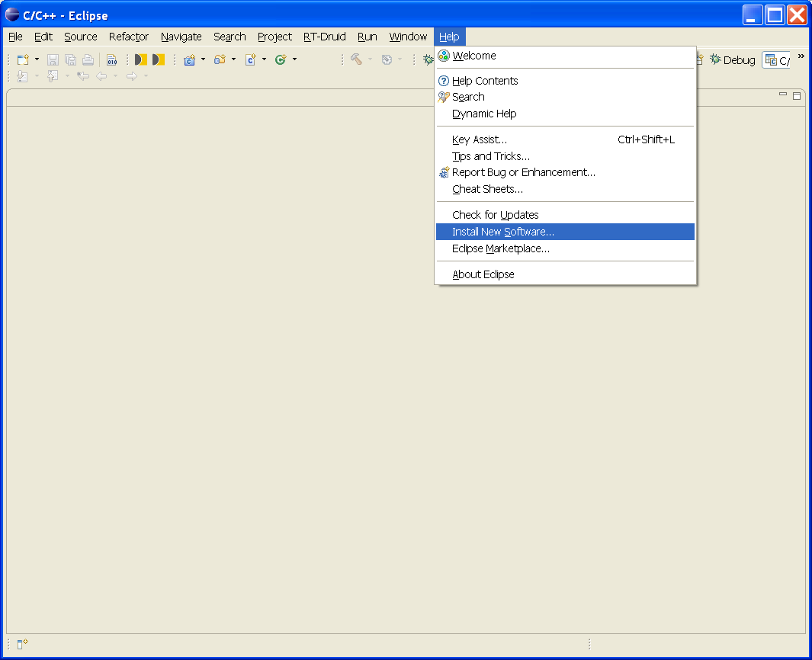Click the status bar fast view icon
Viewport: 812px width, 660px height.
coord(22,643)
